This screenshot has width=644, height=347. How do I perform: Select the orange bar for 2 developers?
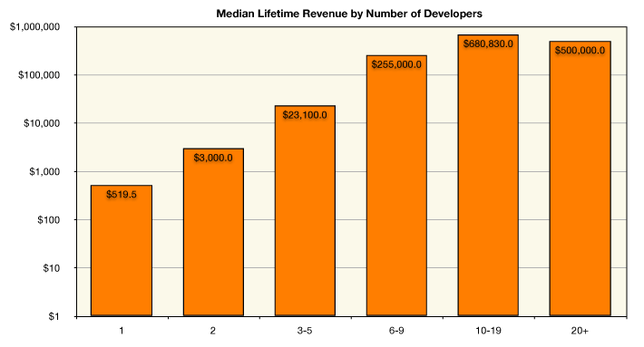tap(213, 232)
